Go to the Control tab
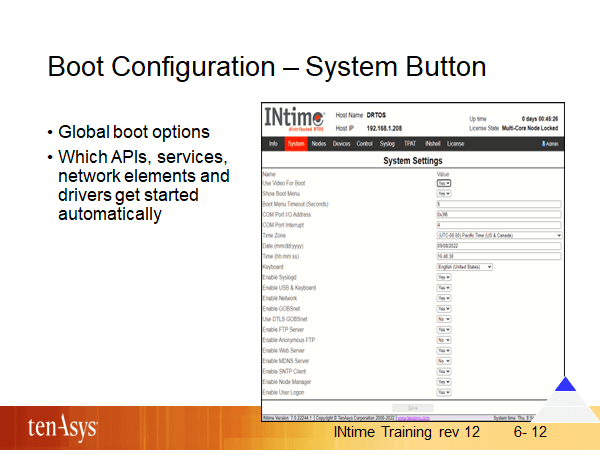 (364, 144)
